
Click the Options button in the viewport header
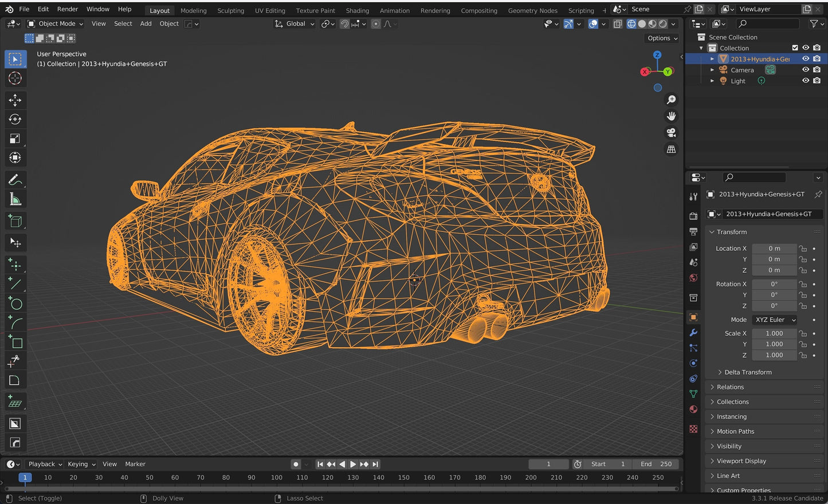[661, 38]
